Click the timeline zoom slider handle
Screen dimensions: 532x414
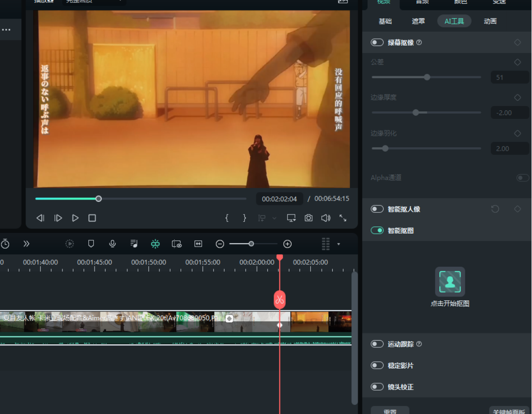click(x=251, y=244)
